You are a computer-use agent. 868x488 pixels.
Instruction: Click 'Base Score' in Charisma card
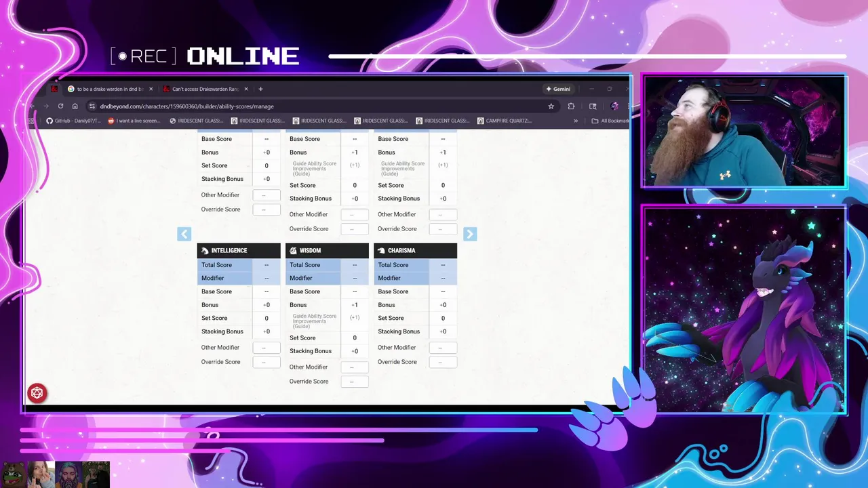coord(393,291)
